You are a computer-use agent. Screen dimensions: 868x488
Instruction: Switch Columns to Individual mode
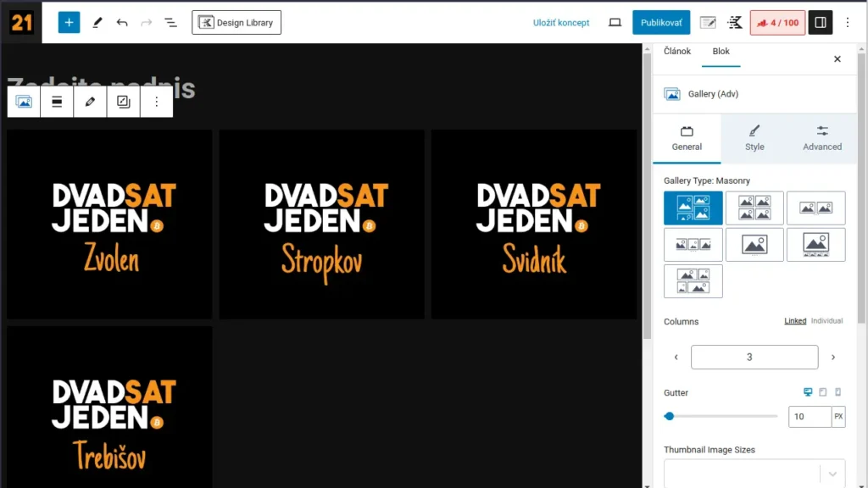tap(826, 321)
